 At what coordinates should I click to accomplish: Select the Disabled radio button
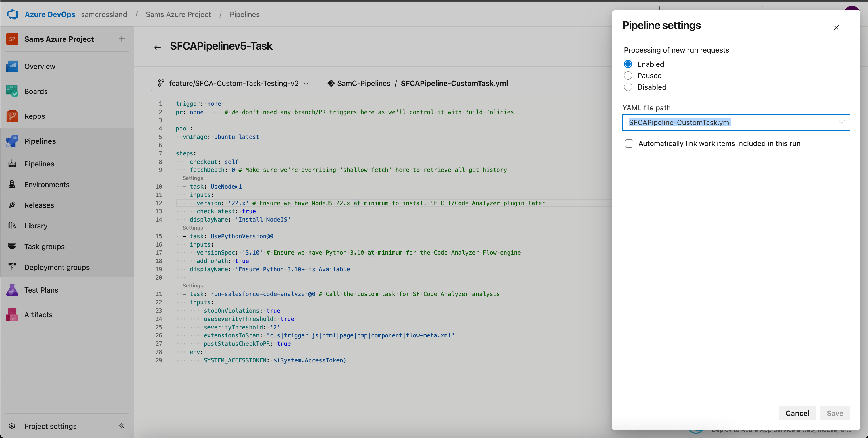click(x=628, y=87)
